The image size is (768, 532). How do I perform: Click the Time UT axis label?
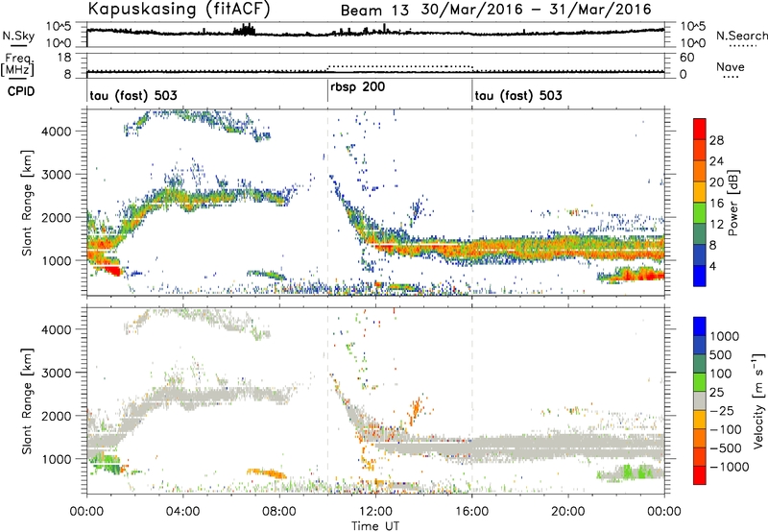point(375,526)
